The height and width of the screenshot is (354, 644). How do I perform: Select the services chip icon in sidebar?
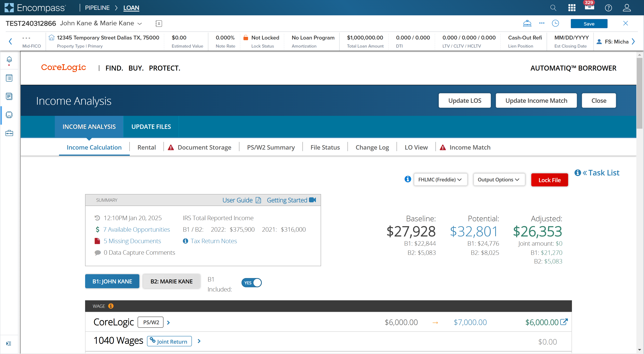point(9,115)
